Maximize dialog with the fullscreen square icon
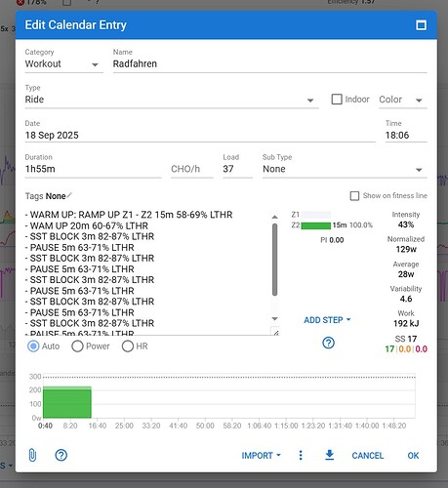 421,25
